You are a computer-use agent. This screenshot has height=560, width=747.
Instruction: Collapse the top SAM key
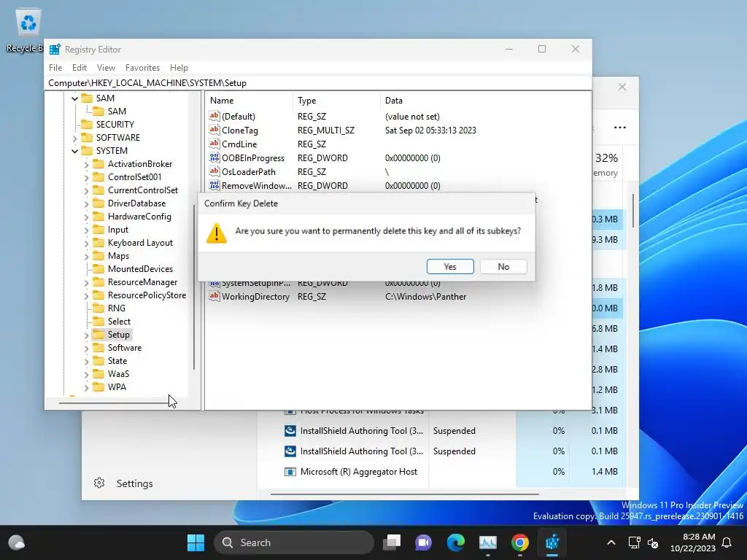click(x=75, y=98)
